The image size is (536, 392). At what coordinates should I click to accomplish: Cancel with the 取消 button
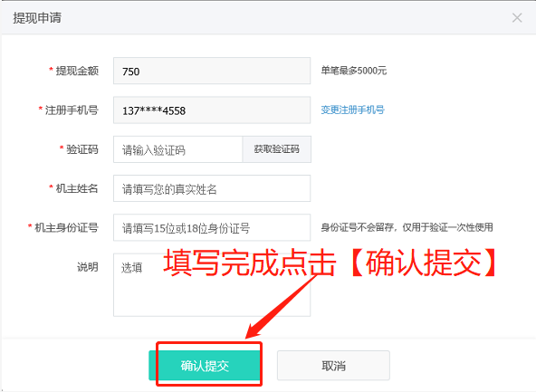tap(333, 366)
